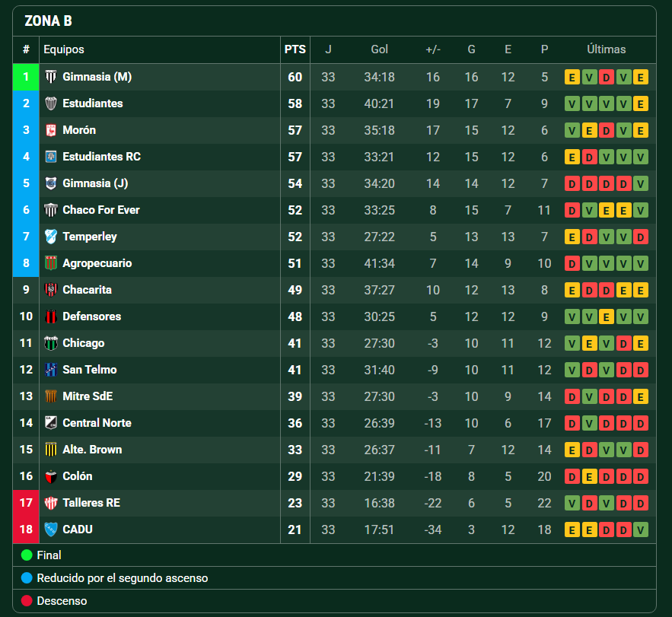Click the green Final legend dot

tap(27, 555)
